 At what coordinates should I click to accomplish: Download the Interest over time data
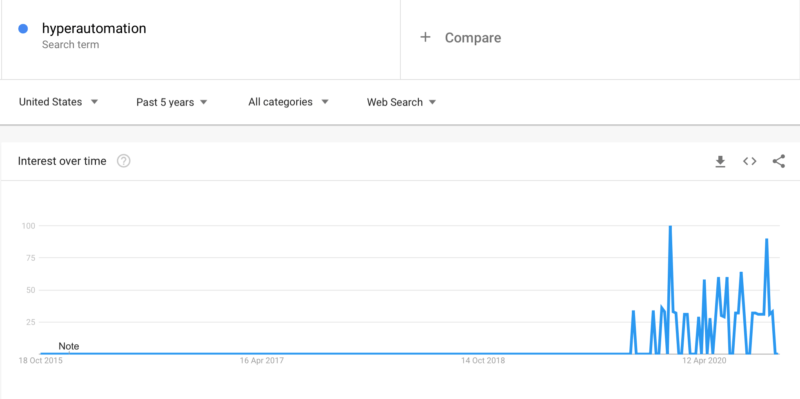pyautogui.click(x=720, y=162)
